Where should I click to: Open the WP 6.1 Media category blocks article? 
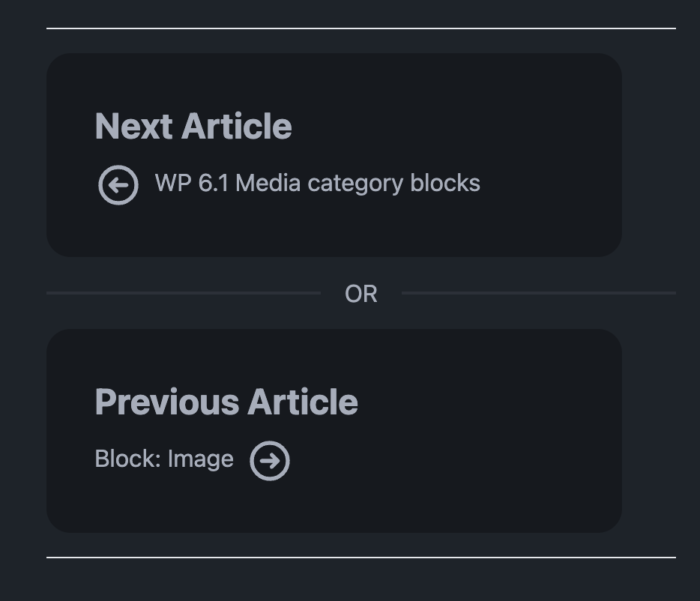click(x=317, y=184)
